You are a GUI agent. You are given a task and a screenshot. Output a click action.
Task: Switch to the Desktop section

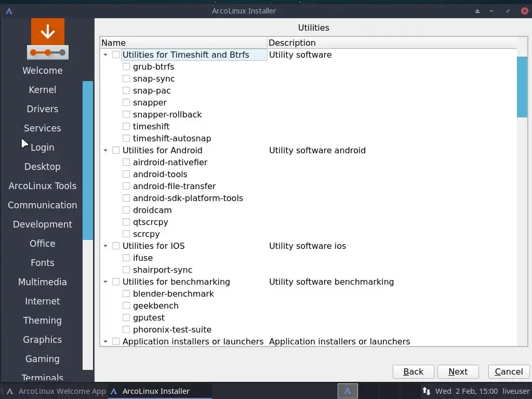point(43,167)
